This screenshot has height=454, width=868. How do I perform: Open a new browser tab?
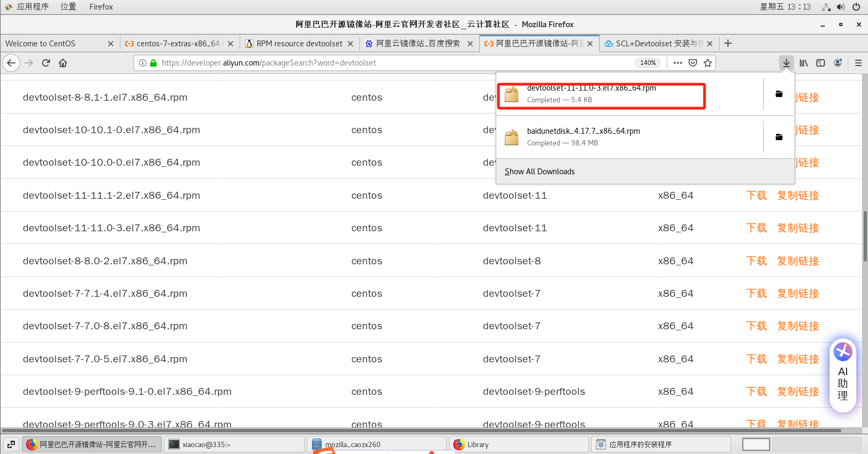click(728, 43)
